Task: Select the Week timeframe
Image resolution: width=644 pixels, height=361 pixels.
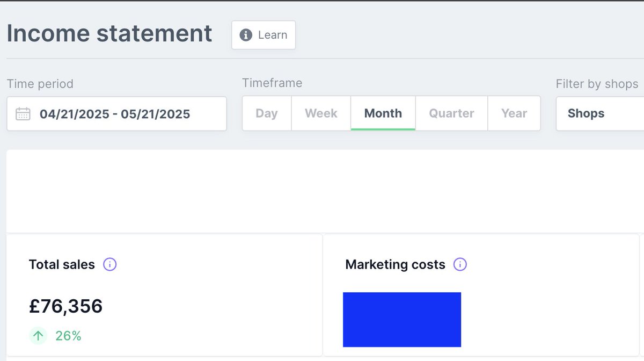Action: (321, 113)
